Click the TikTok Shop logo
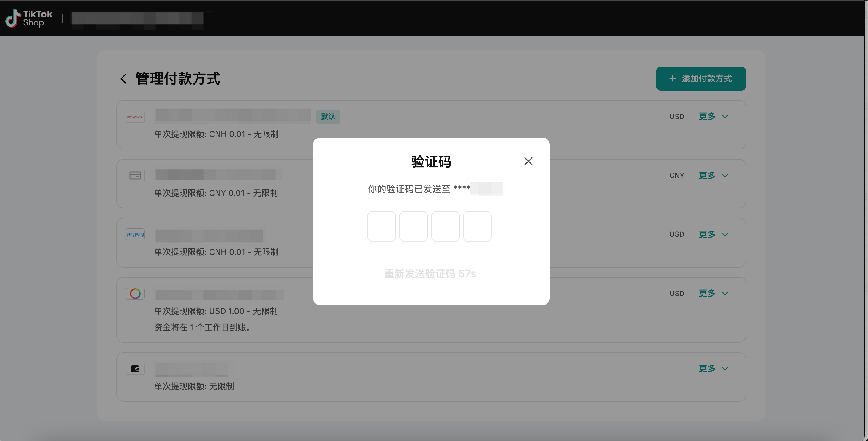This screenshot has width=868, height=441. [29, 18]
